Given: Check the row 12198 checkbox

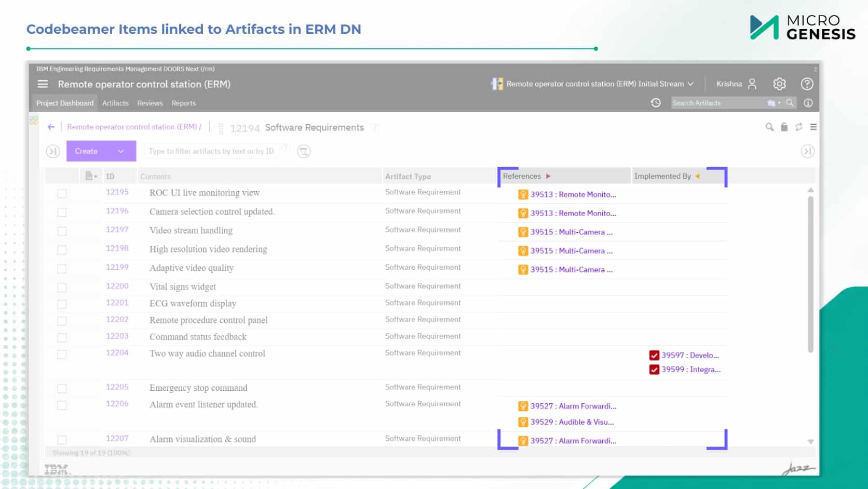Looking at the screenshot, I should point(62,250).
